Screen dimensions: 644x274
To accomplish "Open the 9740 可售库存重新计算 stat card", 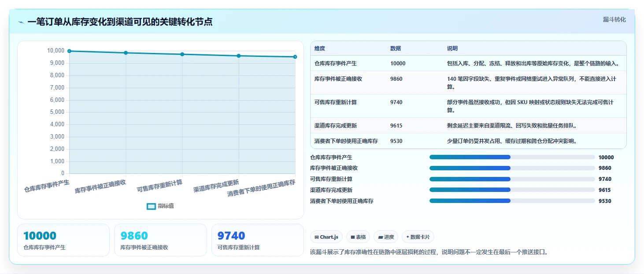I will tap(258, 240).
